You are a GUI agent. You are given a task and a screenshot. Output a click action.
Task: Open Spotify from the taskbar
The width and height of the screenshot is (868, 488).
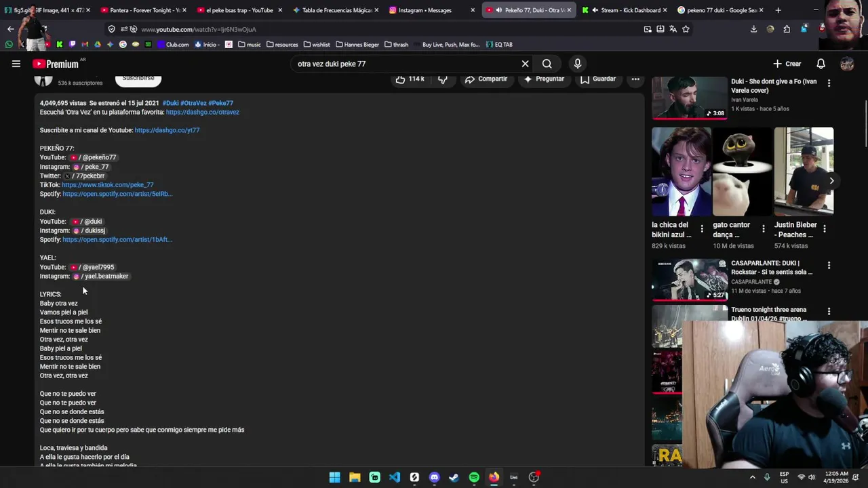[474, 477]
